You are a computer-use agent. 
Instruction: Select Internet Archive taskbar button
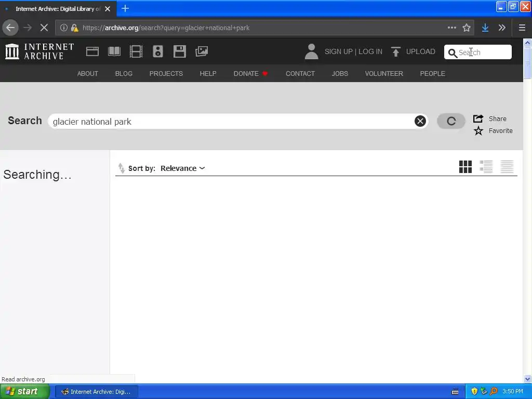click(x=96, y=392)
